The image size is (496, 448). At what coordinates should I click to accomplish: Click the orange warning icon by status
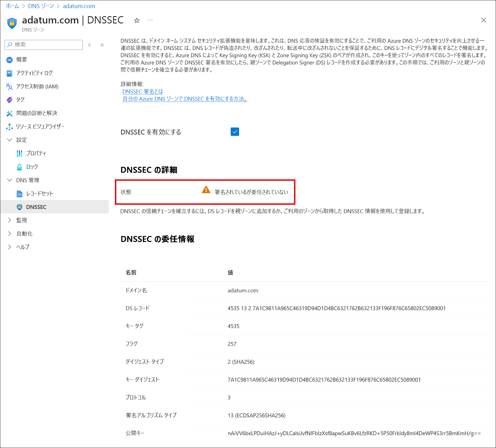point(206,190)
